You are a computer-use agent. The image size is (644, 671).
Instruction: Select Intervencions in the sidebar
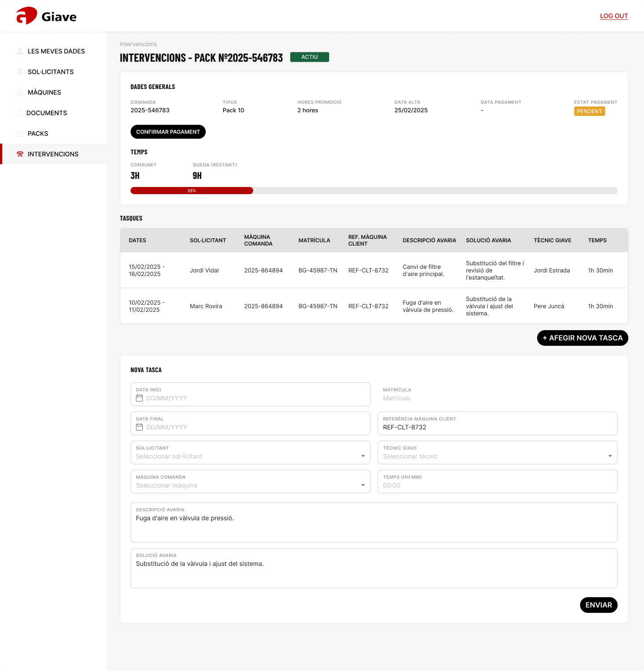tap(53, 154)
